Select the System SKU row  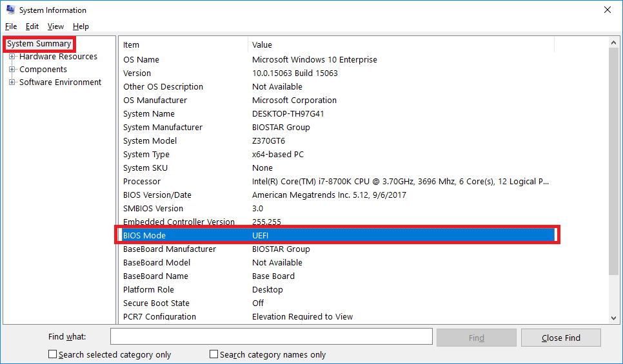click(338, 168)
